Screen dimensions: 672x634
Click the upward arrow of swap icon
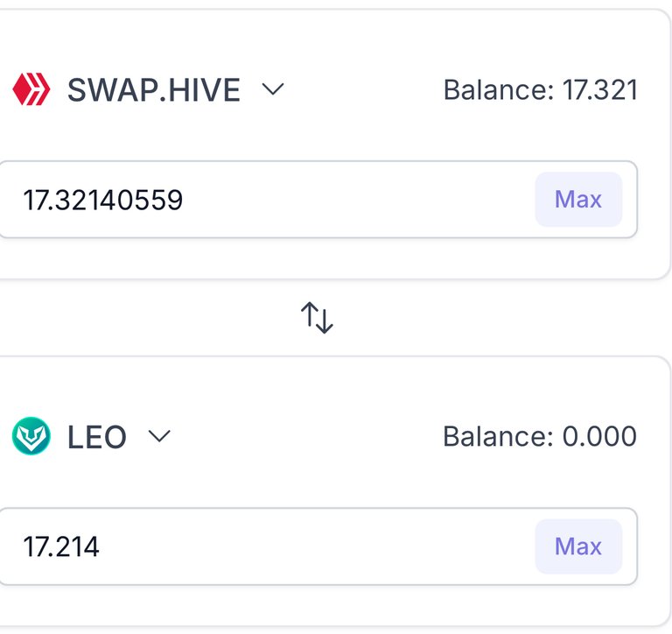[x=309, y=315]
